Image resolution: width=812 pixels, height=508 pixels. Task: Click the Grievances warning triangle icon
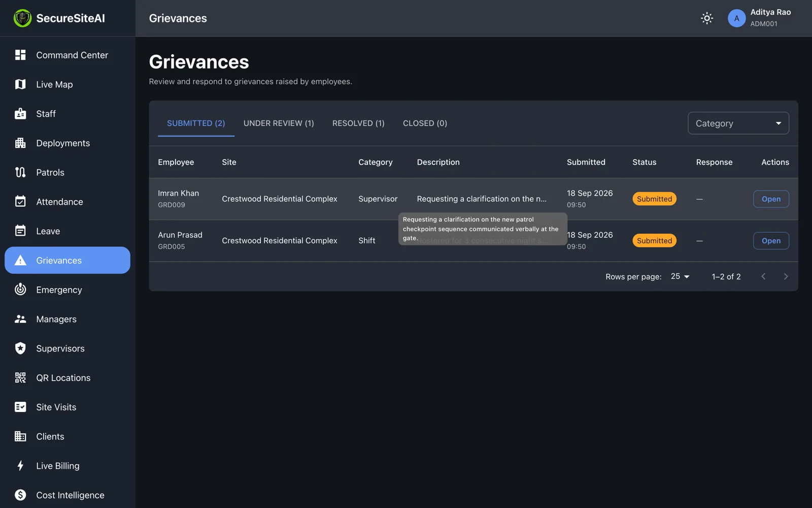tap(20, 261)
